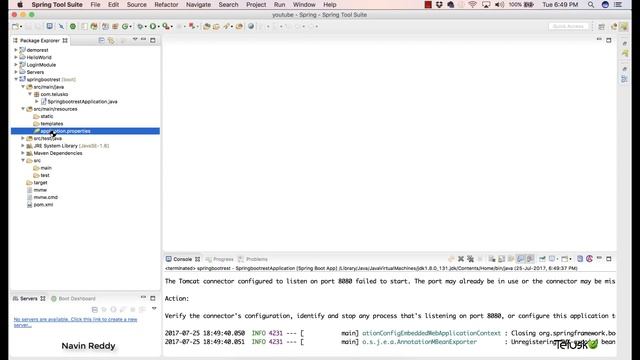The height and width of the screenshot is (360, 640).
Task: Expand the demorest project
Action: (16, 50)
